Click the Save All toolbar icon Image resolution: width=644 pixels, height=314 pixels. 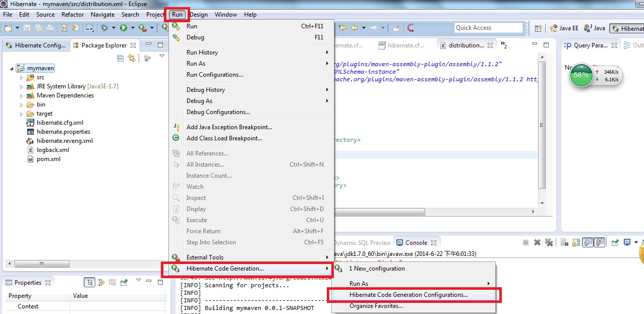[38, 28]
